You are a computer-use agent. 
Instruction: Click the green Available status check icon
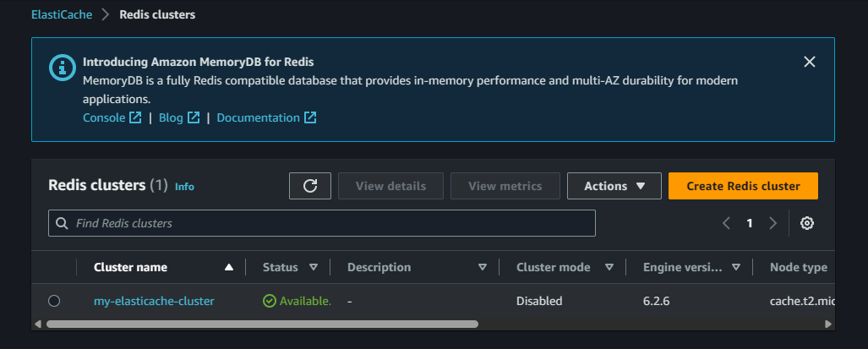pos(270,301)
